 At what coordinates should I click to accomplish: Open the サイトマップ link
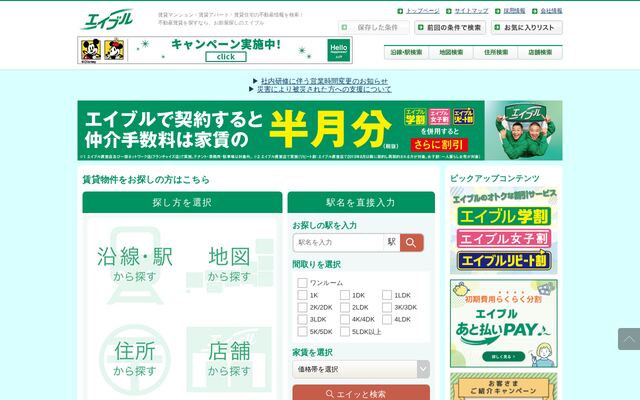click(x=471, y=11)
